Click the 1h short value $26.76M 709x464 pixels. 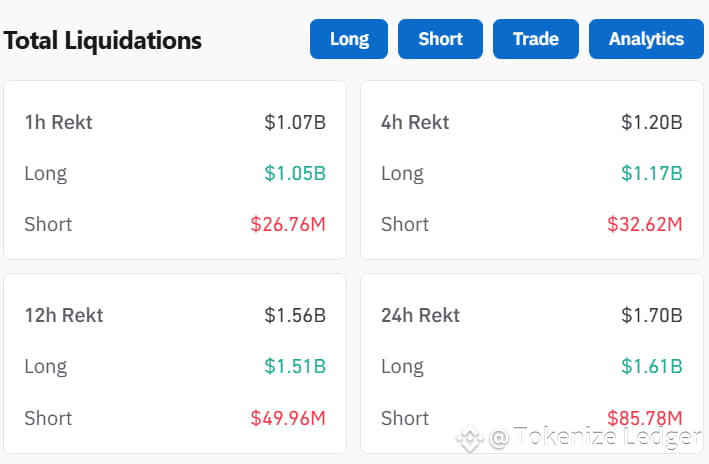(x=288, y=224)
